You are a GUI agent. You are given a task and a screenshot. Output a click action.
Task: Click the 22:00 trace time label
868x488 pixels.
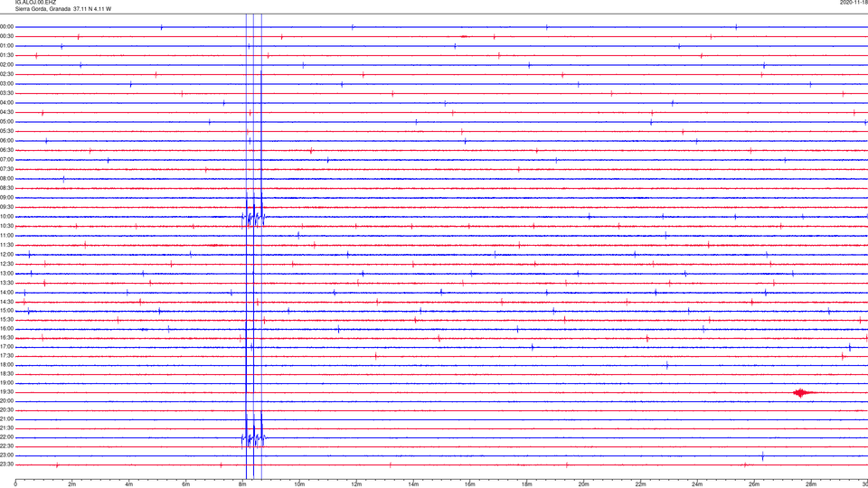(x=7, y=437)
